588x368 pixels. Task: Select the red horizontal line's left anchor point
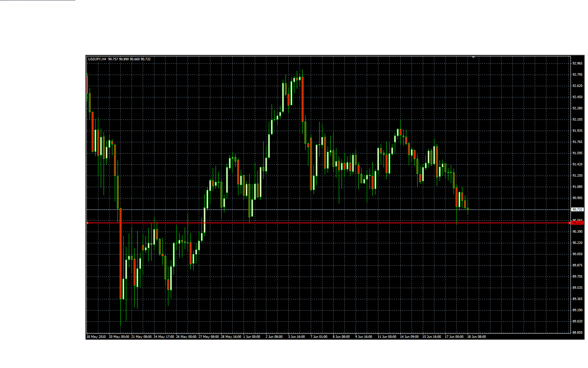point(88,223)
